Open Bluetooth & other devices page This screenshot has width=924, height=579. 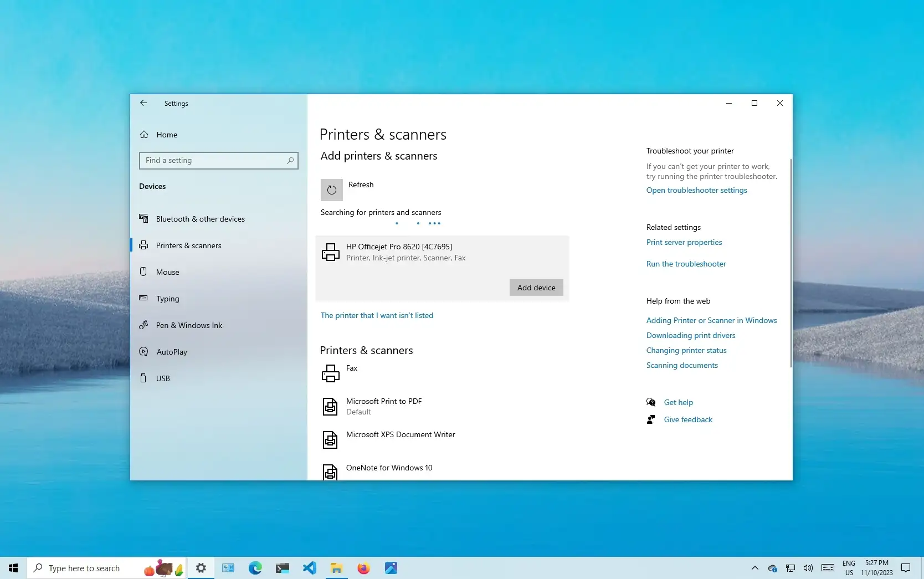pyautogui.click(x=219, y=219)
